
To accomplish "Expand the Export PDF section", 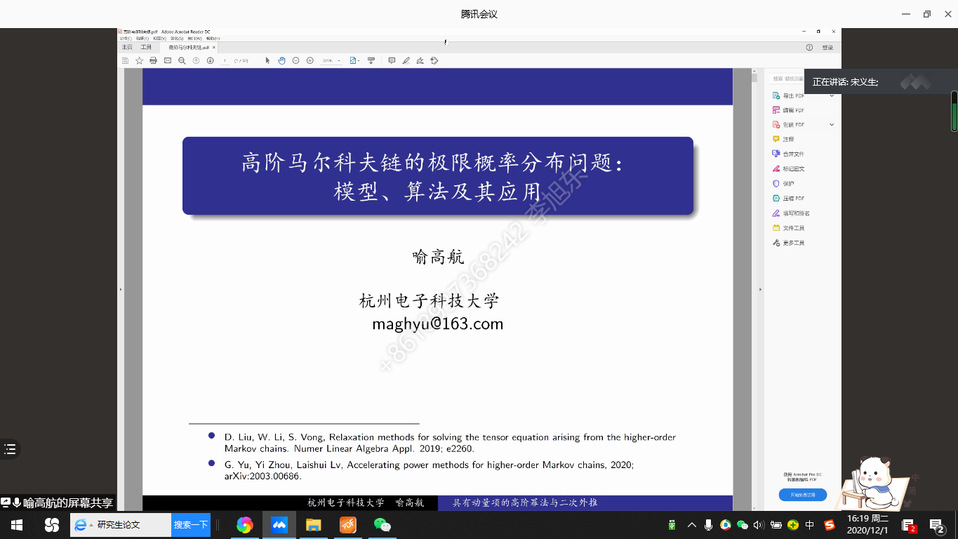I will click(x=834, y=96).
